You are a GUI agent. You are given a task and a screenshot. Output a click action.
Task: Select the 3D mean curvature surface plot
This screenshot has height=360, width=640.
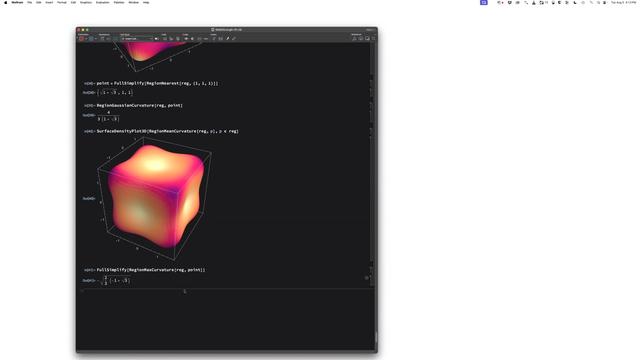154,199
